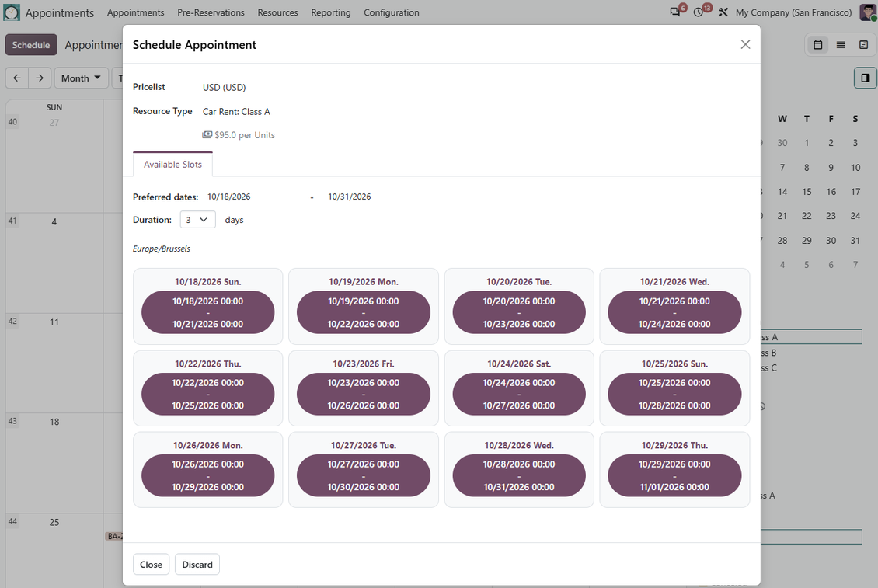
Task: Toggle the calendar side panel icon
Action: point(865,78)
